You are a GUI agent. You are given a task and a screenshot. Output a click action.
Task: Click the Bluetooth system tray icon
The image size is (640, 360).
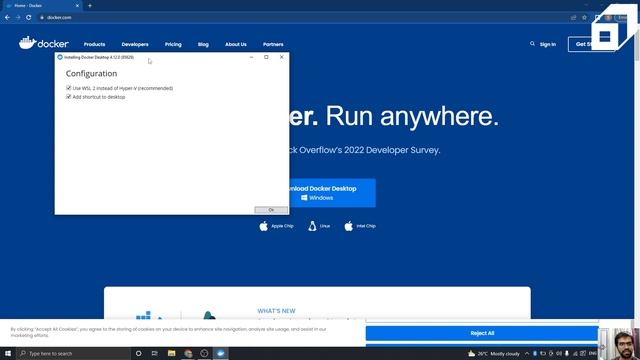[535, 353]
